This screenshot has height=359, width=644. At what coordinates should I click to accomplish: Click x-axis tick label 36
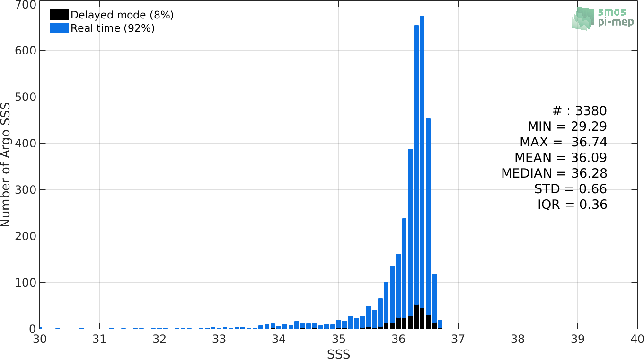coord(398,340)
